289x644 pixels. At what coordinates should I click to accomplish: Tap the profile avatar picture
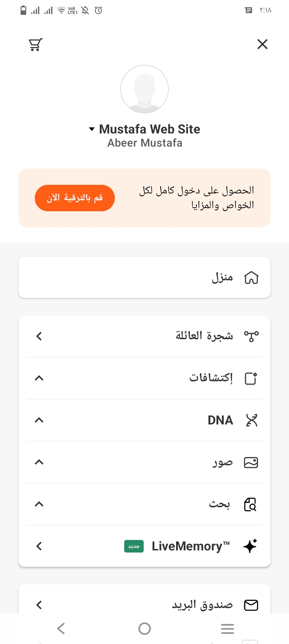[x=144, y=89]
